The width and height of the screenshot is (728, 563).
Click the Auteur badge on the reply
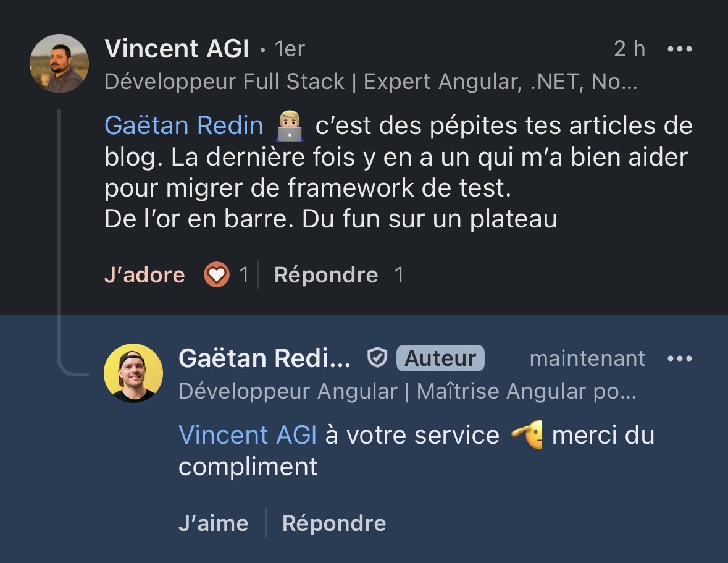tap(440, 358)
